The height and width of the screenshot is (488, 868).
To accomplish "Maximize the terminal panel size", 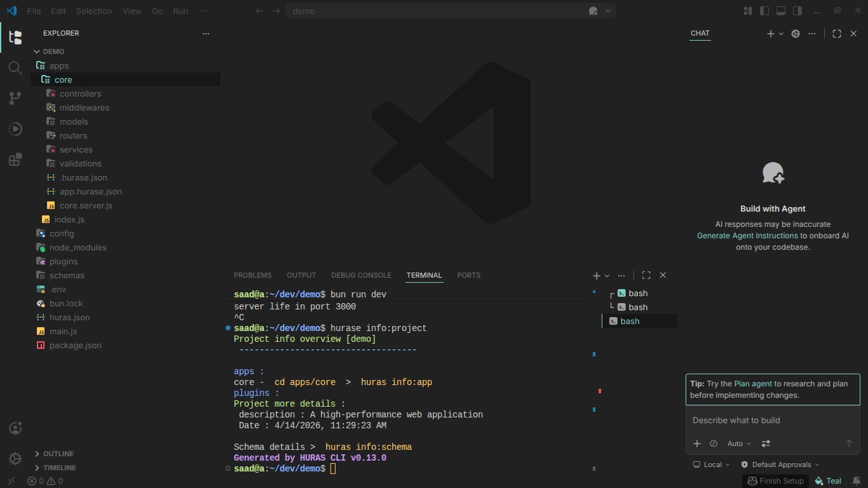I will click(646, 275).
